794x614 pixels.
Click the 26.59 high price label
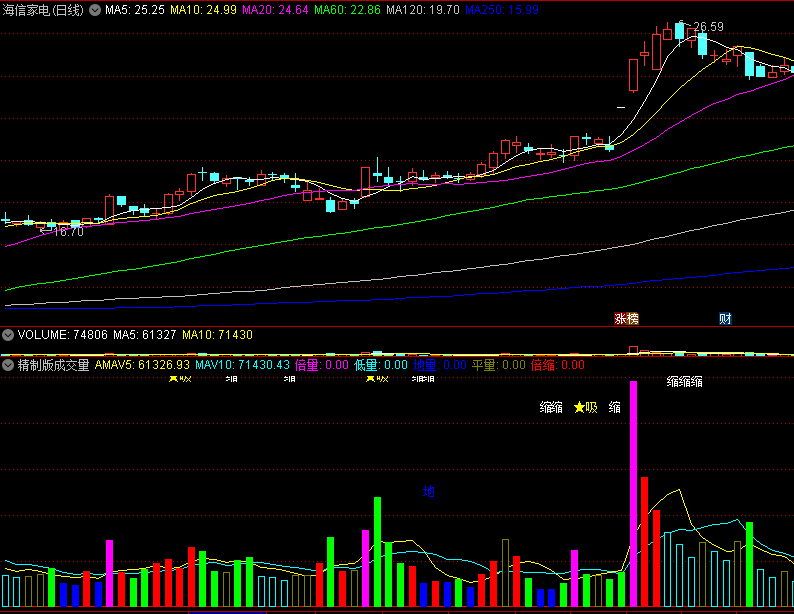coord(708,26)
